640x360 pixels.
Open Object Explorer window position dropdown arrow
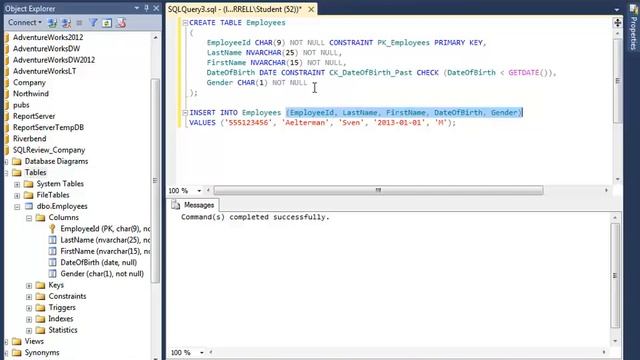point(137,8)
